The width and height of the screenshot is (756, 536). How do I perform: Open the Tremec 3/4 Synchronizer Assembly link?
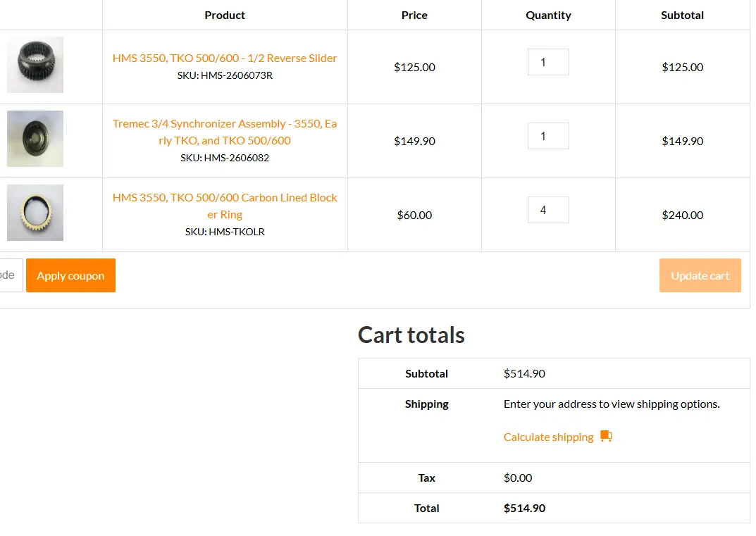(225, 132)
